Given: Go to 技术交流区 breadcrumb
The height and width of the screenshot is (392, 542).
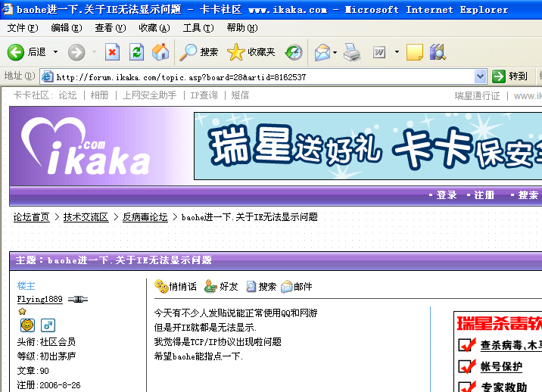Looking at the screenshot, I should pyautogui.click(x=86, y=217).
